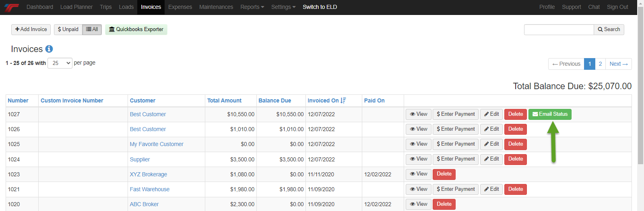Open the Expenses page
The width and height of the screenshot is (644, 211).
click(x=180, y=7)
